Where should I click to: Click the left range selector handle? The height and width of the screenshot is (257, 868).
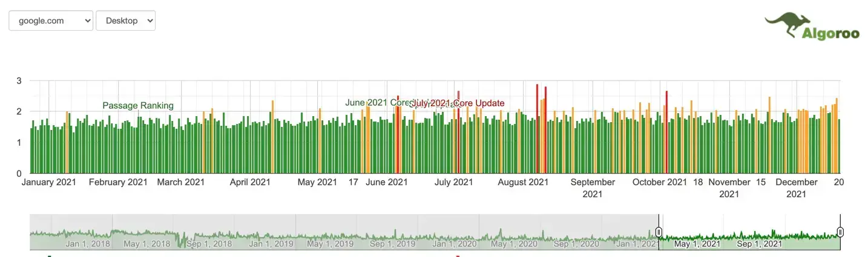(659, 232)
